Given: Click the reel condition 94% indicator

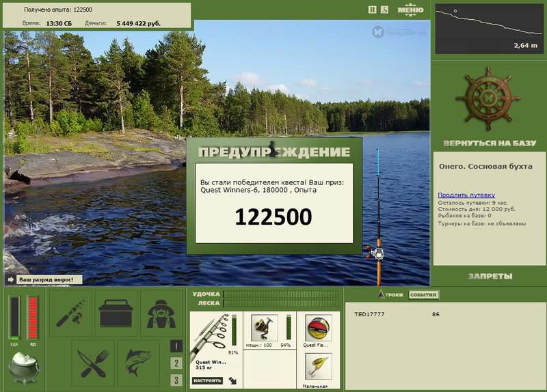Looking at the screenshot, I should click(285, 345).
